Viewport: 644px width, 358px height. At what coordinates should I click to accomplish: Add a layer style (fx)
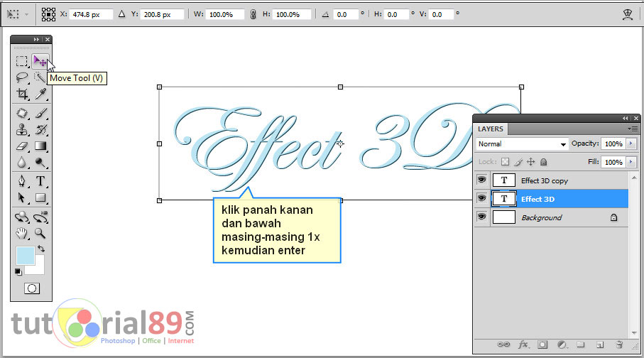(x=523, y=345)
